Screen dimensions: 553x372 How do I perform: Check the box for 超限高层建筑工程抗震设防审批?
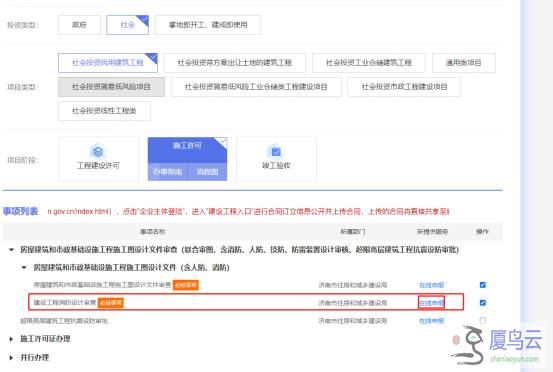coord(483,321)
